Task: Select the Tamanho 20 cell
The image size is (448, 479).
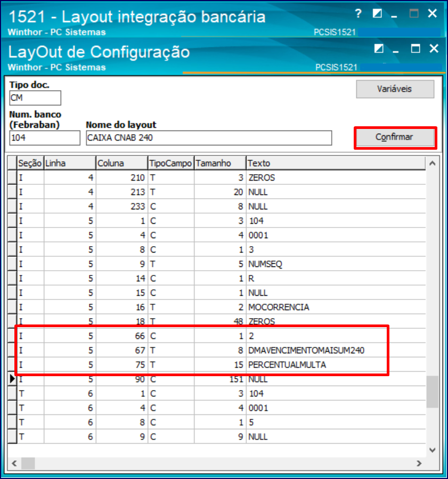Action: pos(220,192)
